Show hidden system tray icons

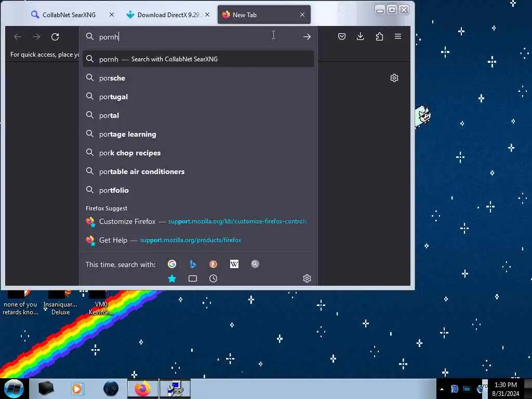coord(442,389)
